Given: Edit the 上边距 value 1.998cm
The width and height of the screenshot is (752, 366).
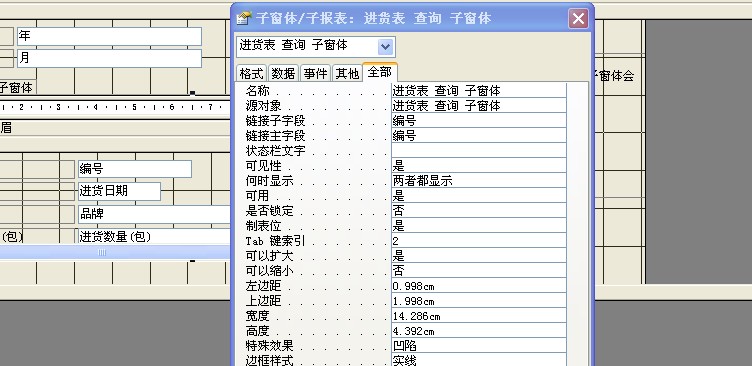Looking at the screenshot, I should [x=479, y=301].
